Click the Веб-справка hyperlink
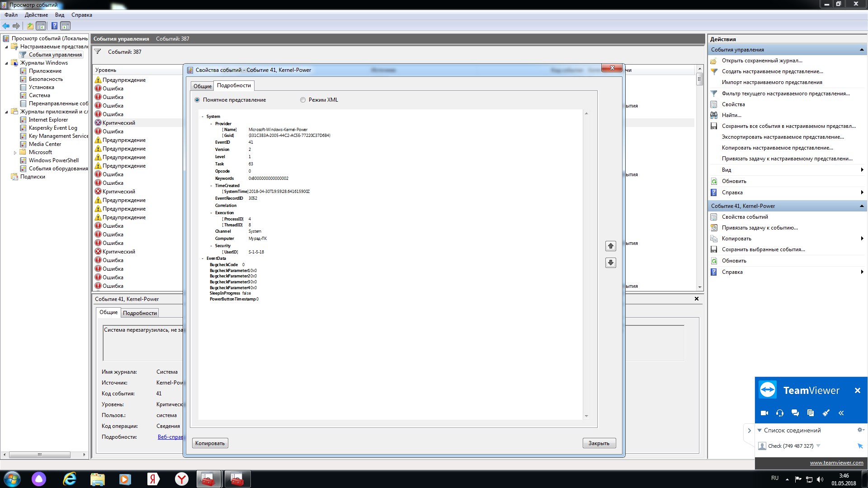868x488 pixels. [x=170, y=436]
